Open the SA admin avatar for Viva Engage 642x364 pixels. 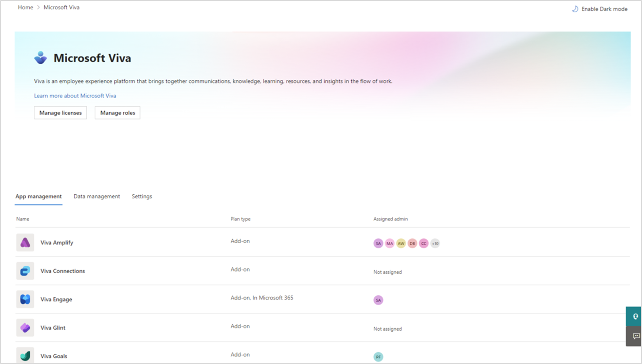(x=378, y=299)
